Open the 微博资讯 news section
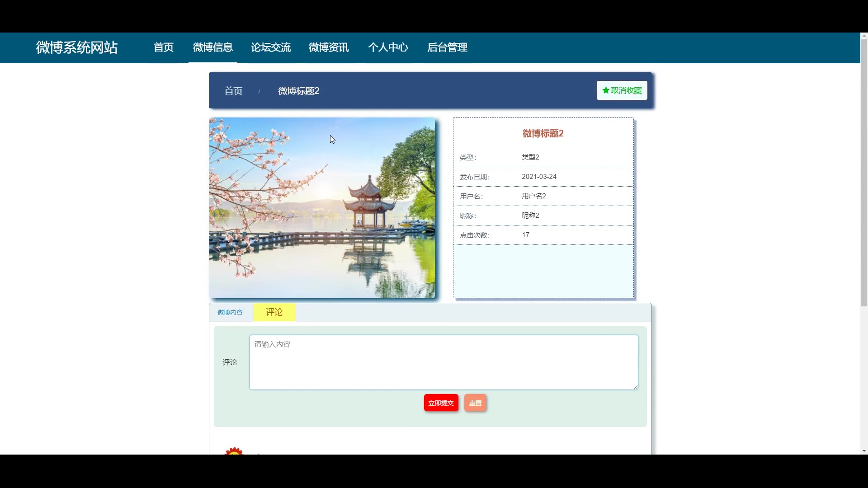This screenshot has height=488, width=868. pyautogui.click(x=329, y=47)
